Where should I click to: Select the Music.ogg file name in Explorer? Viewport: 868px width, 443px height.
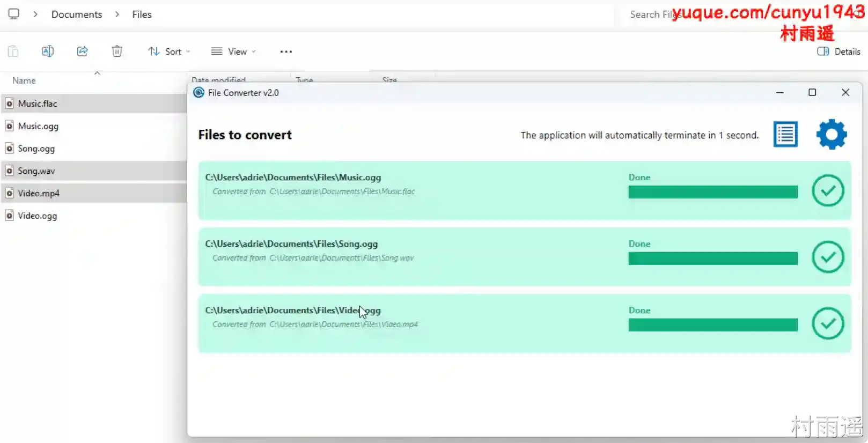point(38,126)
